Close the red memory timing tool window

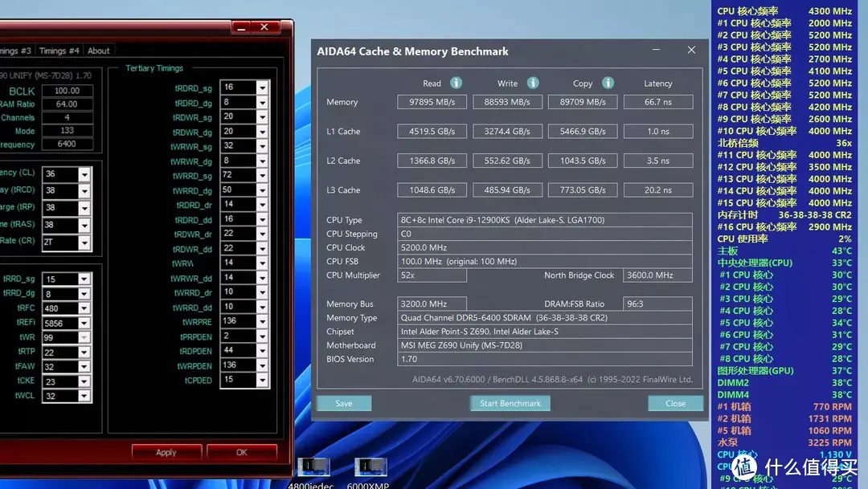(x=264, y=27)
